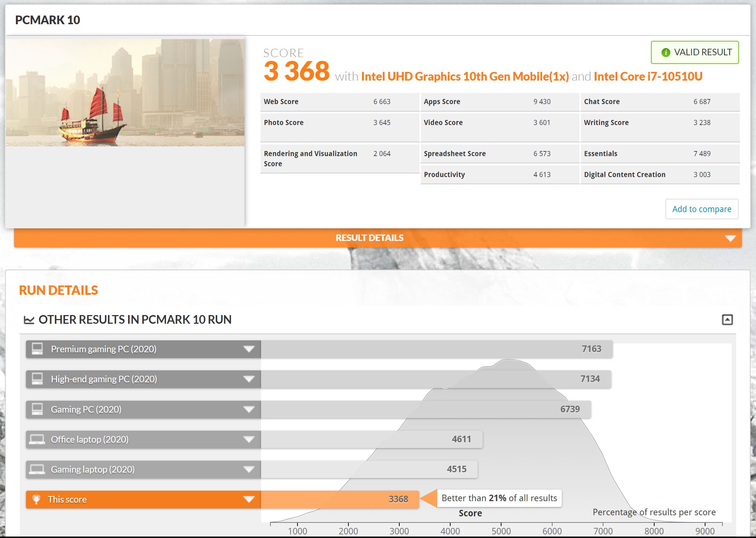Select the Video Score value 3 601

click(542, 122)
